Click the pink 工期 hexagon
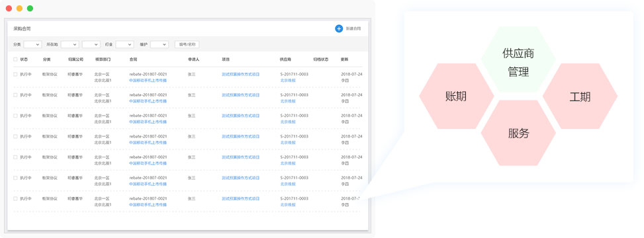644x238 pixels. pyautogui.click(x=580, y=97)
